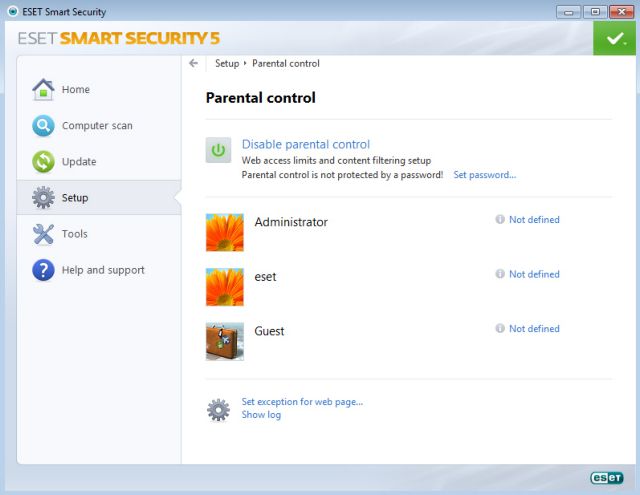Open the Setup section in sidebar
The height and width of the screenshot is (495, 640).
click(75, 198)
